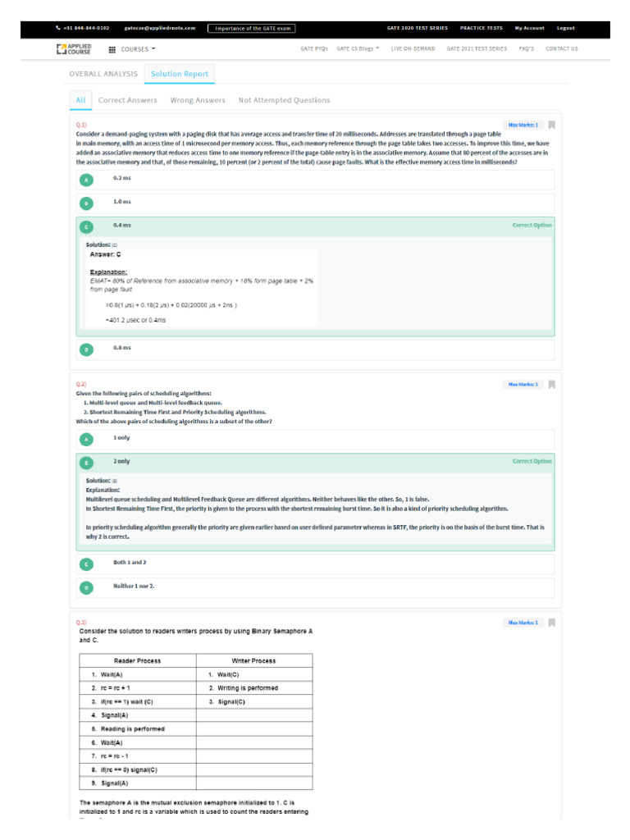Screen dimensions: 630x840
Task: Bookmark question Q.1
Action: (x=552, y=125)
